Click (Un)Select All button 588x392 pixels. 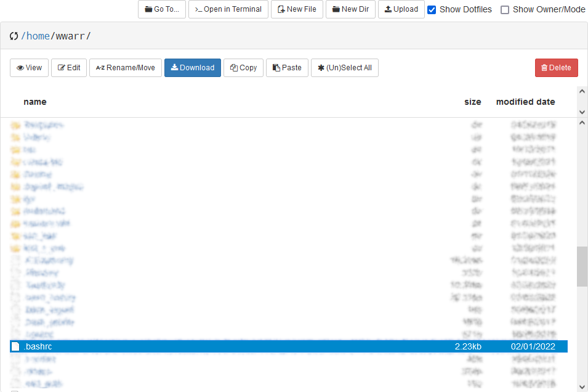(345, 68)
